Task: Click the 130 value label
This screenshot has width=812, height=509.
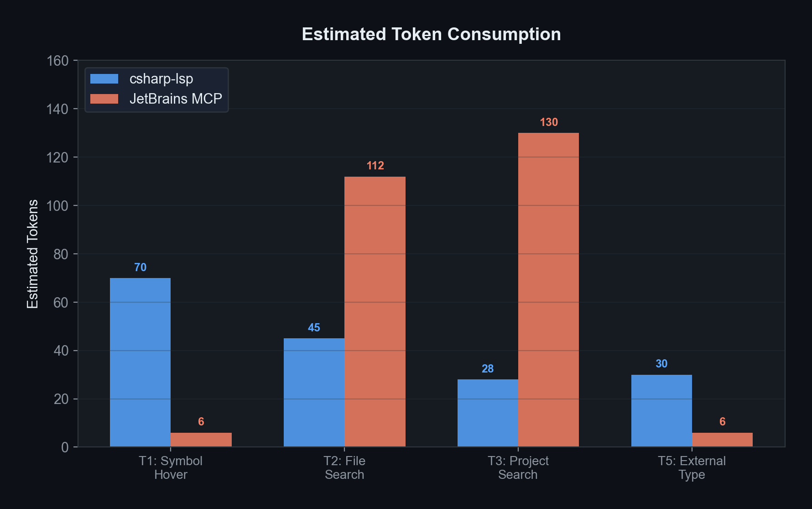Action: pos(549,122)
